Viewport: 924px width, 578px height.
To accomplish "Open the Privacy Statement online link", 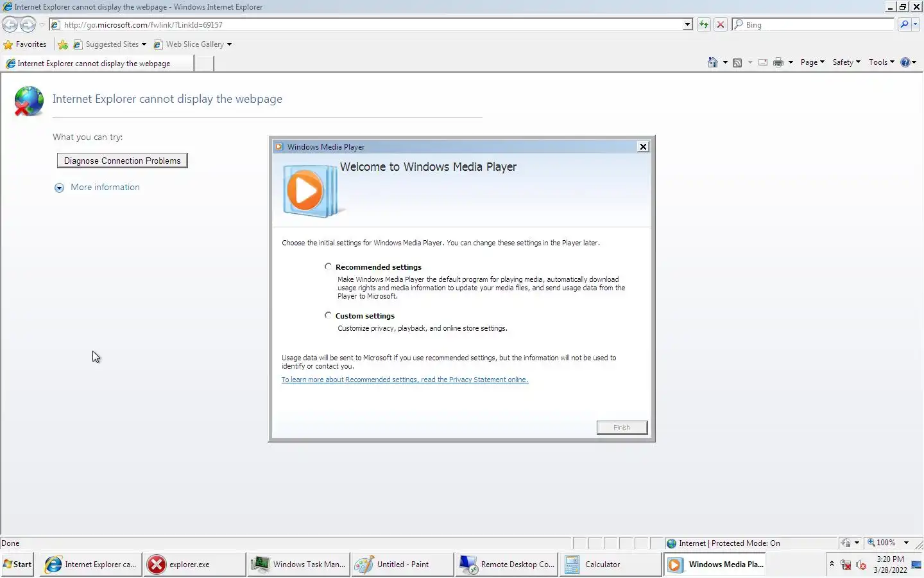I will (405, 380).
